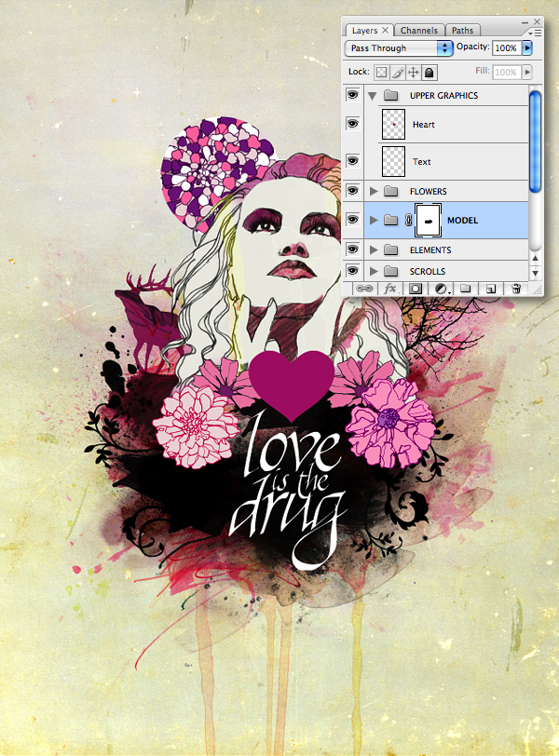Open the Pass Through blend mode dropdown
559x756 pixels.
399,48
